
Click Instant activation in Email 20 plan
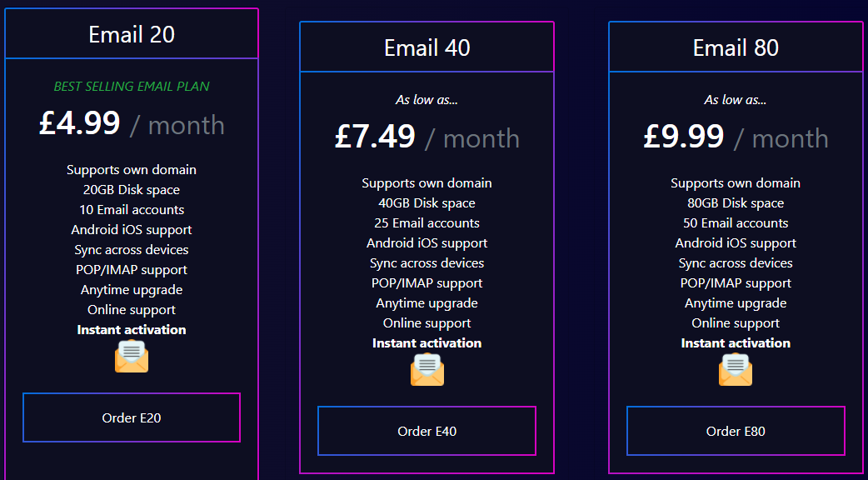click(x=132, y=329)
